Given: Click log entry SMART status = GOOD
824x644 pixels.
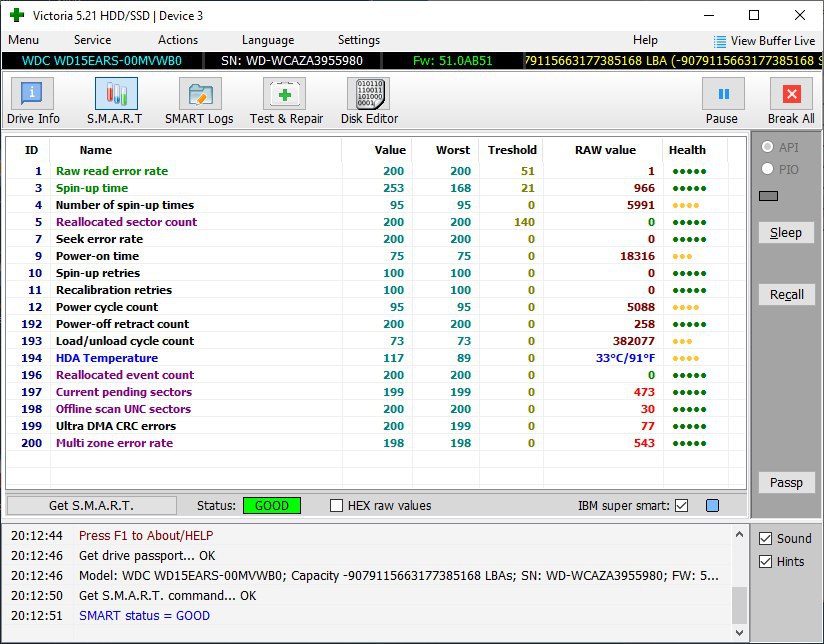Looking at the screenshot, I should [144, 616].
